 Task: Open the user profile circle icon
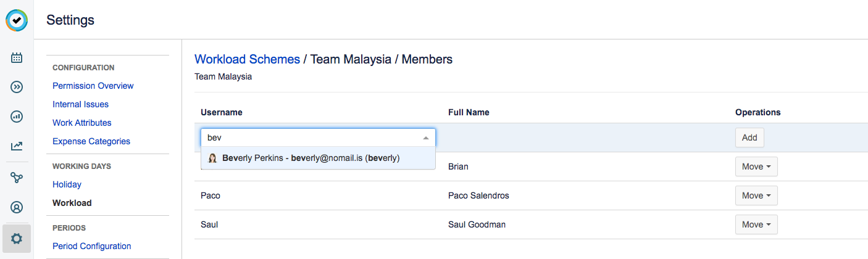tap(17, 207)
